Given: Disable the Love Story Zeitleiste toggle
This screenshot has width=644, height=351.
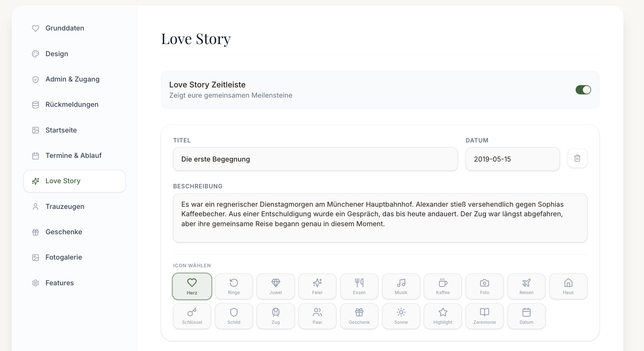Looking at the screenshot, I should pyautogui.click(x=583, y=90).
